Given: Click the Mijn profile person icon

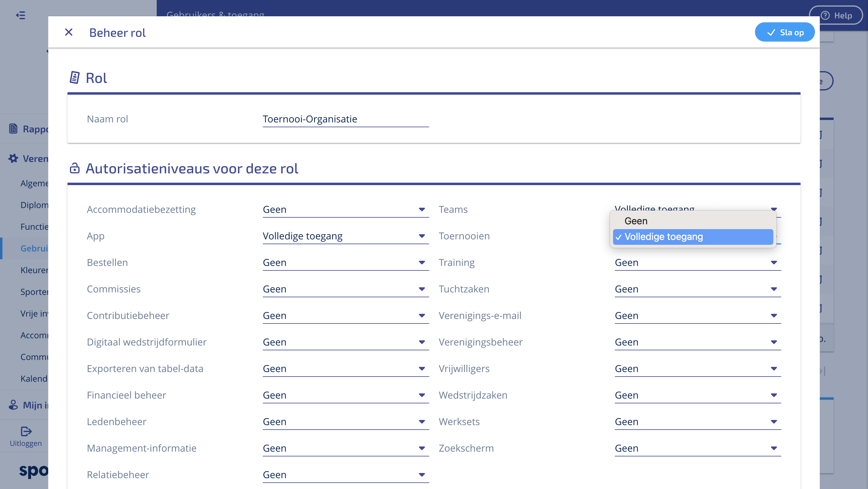Looking at the screenshot, I should pos(13,405).
